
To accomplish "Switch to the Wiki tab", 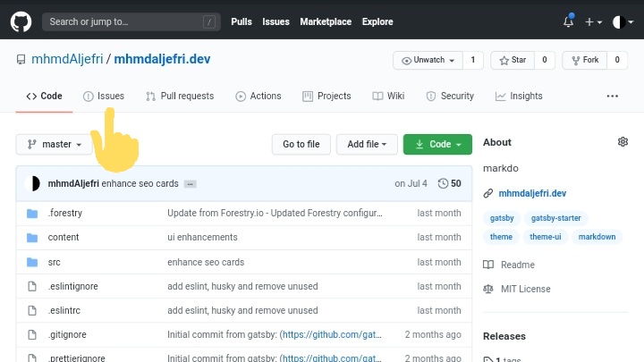I will (x=388, y=96).
